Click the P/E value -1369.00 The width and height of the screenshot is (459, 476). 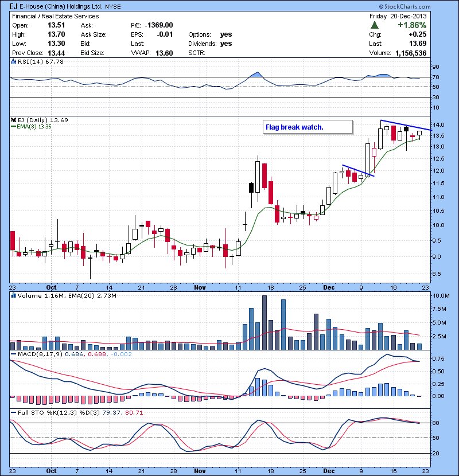click(159, 25)
